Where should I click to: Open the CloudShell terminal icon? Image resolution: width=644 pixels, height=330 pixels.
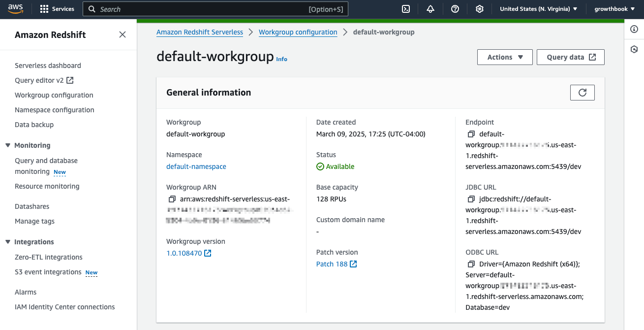(x=406, y=9)
